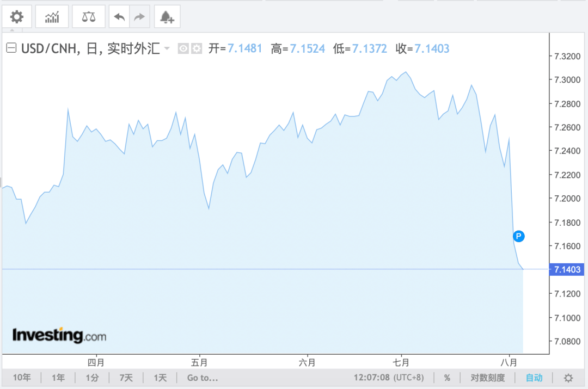This screenshot has width=588, height=389.
Task: Expand dropdown arrow beside 实时外汇 title
Action: (167, 49)
